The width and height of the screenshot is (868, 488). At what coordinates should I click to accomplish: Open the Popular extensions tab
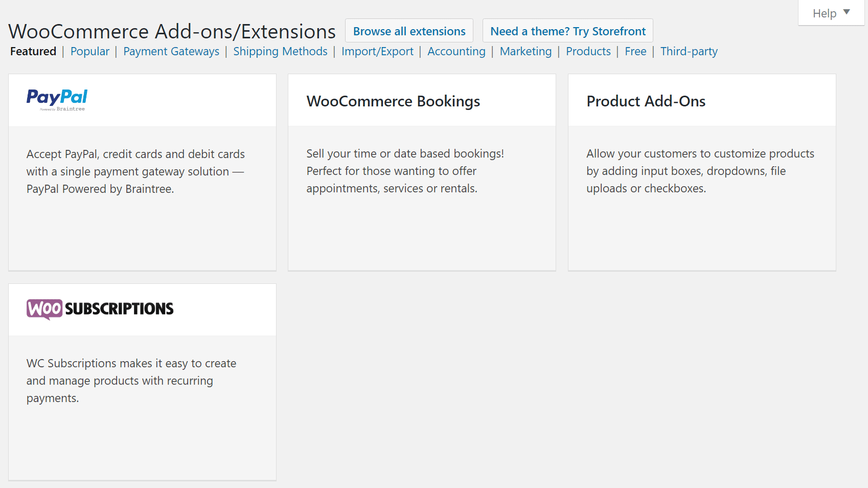[90, 52]
